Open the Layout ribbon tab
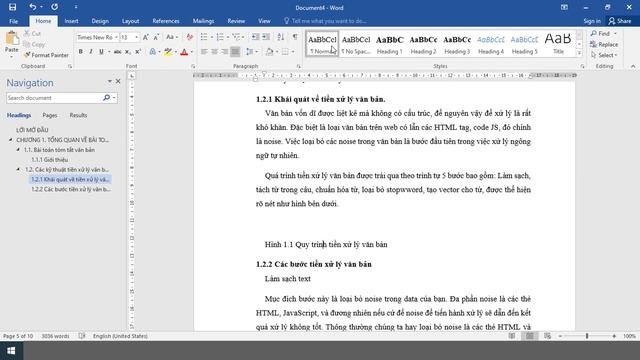The width and height of the screenshot is (640, 360). (131, 21)
